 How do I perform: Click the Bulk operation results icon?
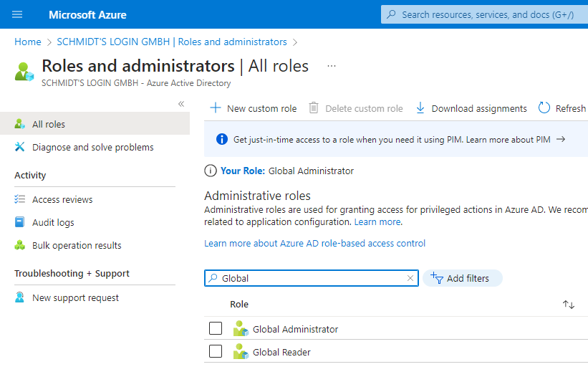(19, 245)
